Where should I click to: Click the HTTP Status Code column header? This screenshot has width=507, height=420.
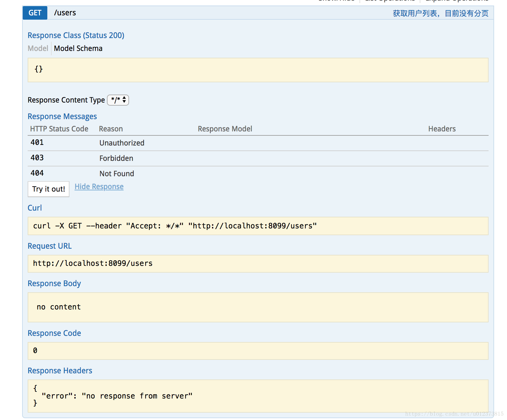[x=59, y=129]
